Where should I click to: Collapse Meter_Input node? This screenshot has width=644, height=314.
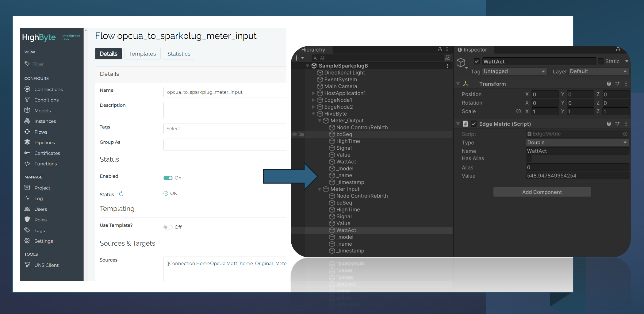(319, 189)
